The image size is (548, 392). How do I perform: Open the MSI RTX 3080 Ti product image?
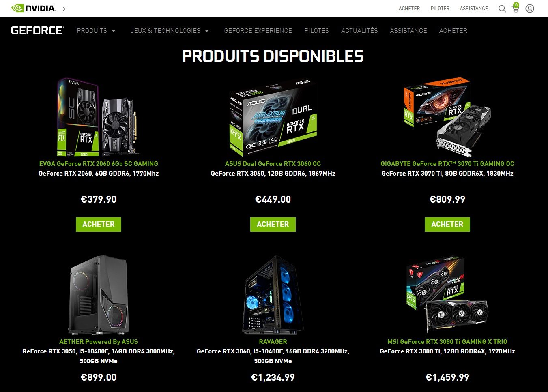coord(447,295)
